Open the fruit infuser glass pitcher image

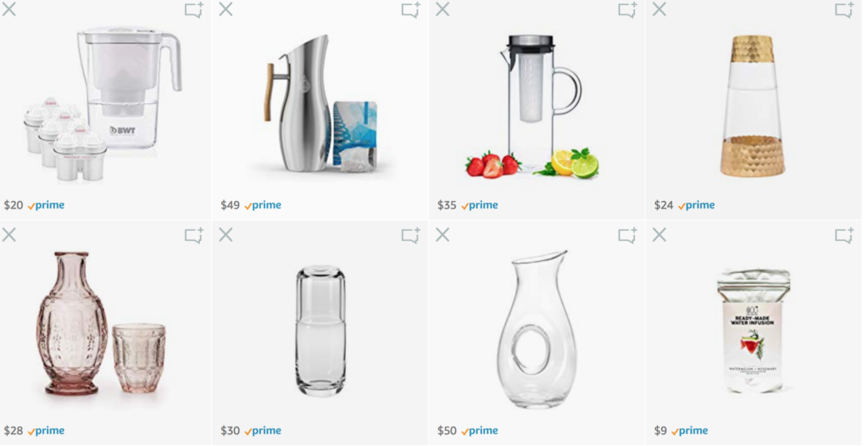(531, 106)
